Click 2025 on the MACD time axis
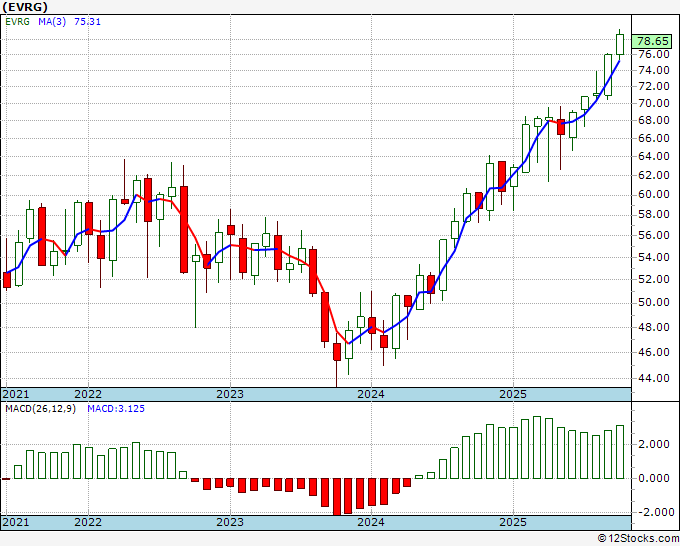Screen dimensions: 680x546 pyautogui.click(x=513, y=522)
